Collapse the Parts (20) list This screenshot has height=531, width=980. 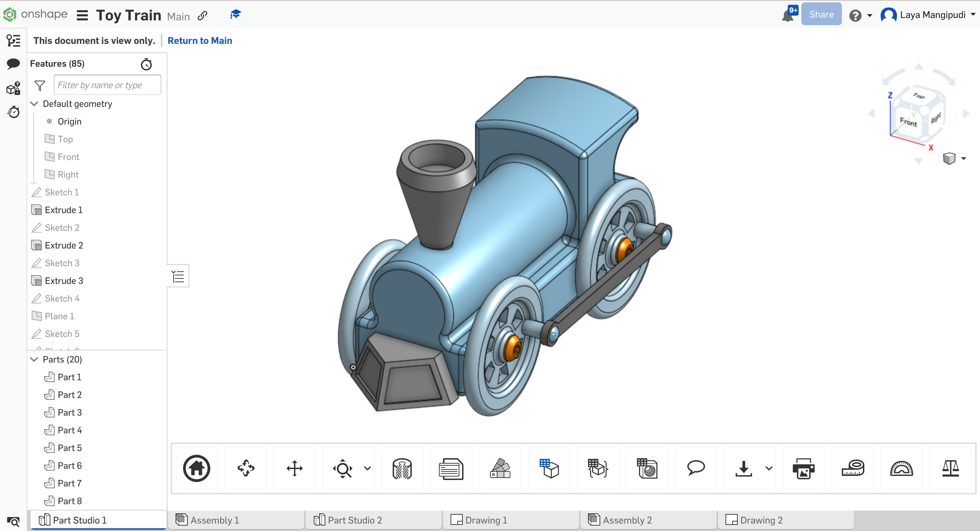click(34, 359)
